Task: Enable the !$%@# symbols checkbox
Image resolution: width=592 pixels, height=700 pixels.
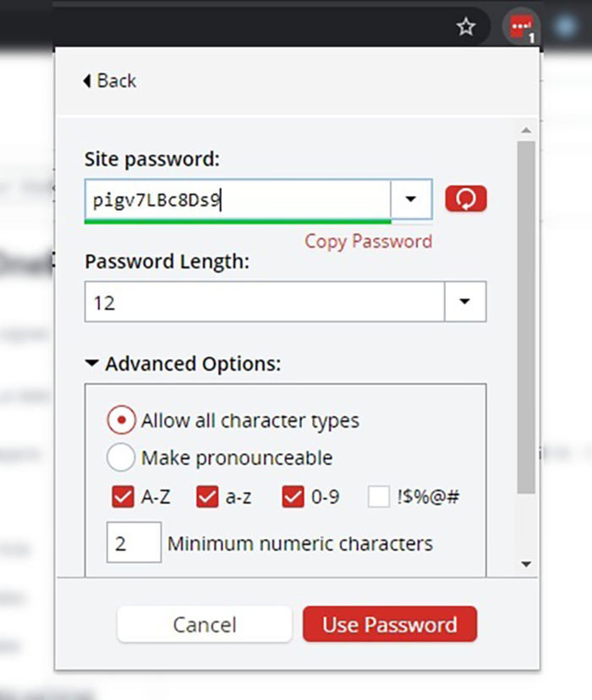Action: click(x=379, y=496)
